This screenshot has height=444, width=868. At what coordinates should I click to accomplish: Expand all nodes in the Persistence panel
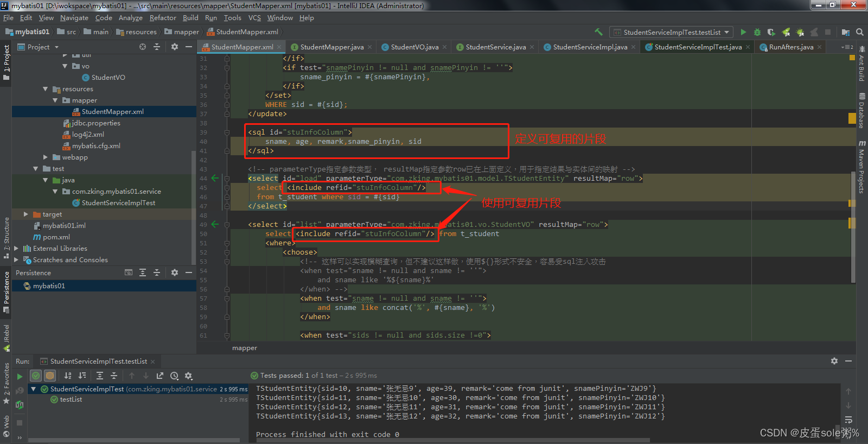[143, 272]
